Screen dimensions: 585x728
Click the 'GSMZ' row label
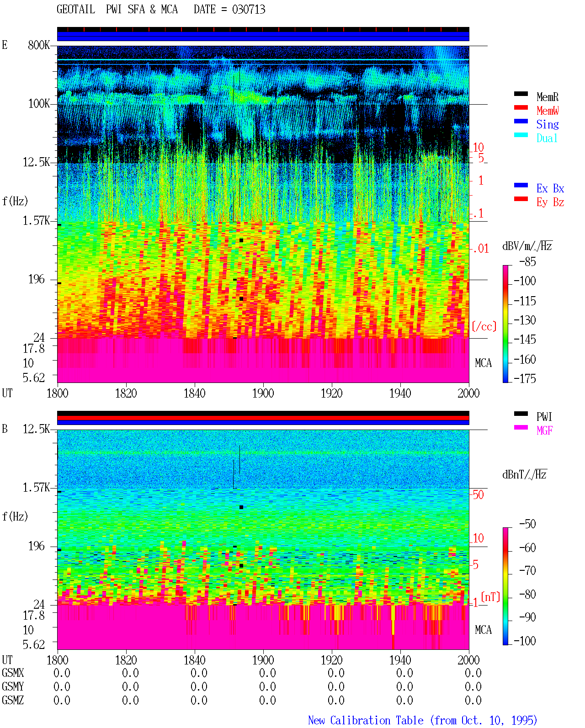pyautogui.click(x=13, y=700)
